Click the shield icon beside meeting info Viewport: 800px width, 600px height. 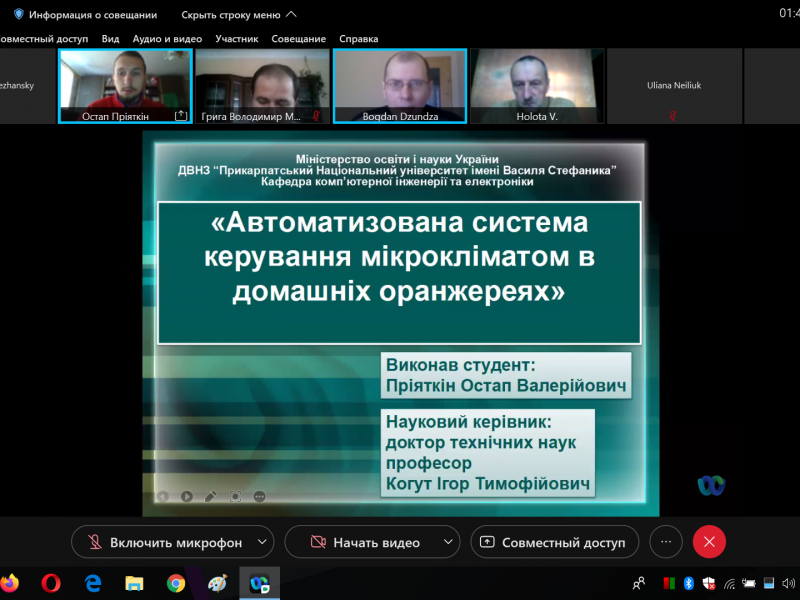point(18,15)
